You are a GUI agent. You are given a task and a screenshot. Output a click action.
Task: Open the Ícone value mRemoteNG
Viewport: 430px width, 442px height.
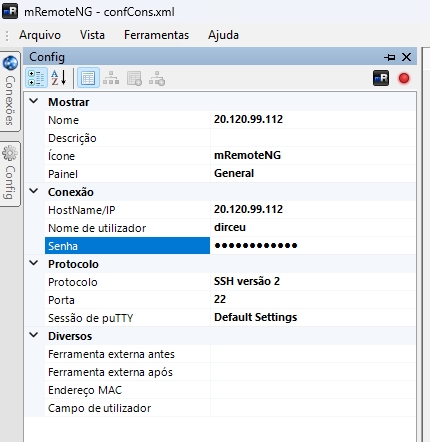[313, 156]
